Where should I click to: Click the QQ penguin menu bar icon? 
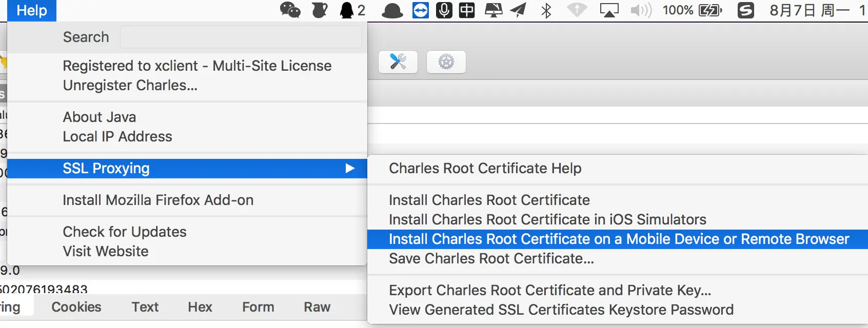click(x=347, y=10)
